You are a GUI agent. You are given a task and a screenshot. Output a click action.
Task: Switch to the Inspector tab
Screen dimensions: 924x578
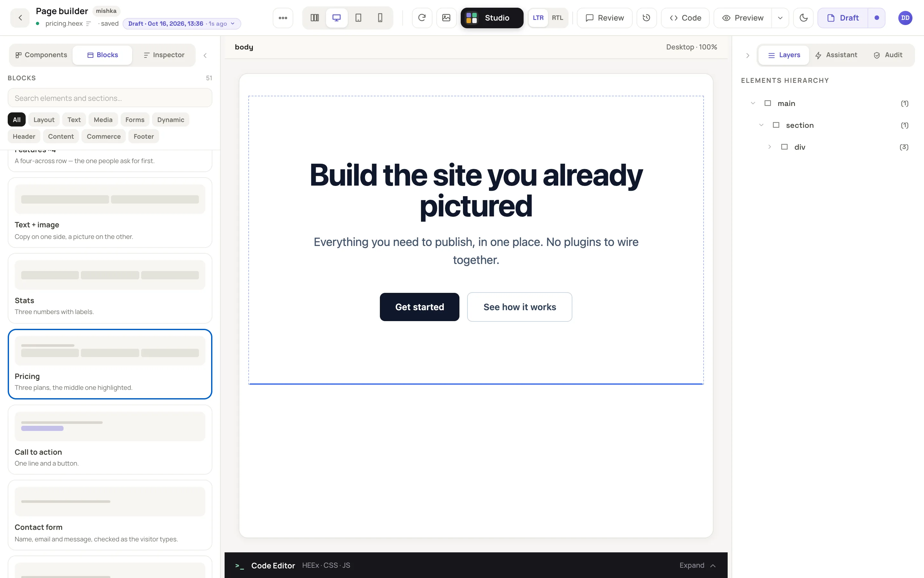[164, 55]
